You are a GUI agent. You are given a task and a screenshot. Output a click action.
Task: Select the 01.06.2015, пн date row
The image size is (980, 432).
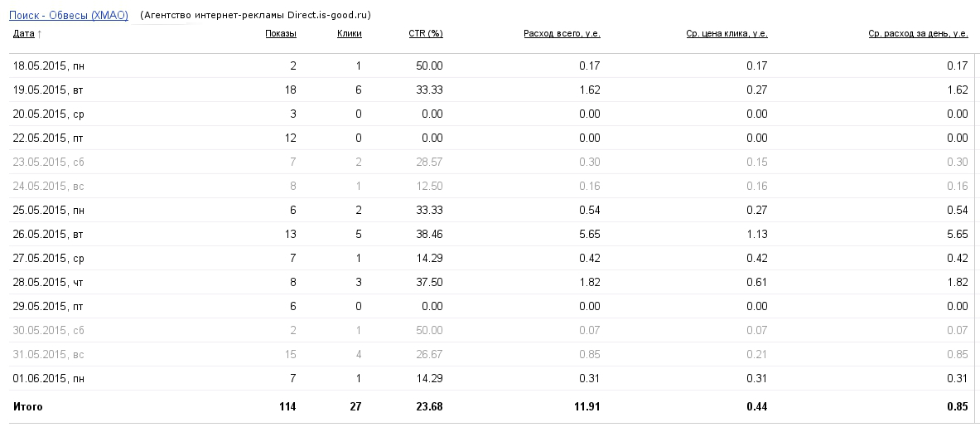pos(48,378)
